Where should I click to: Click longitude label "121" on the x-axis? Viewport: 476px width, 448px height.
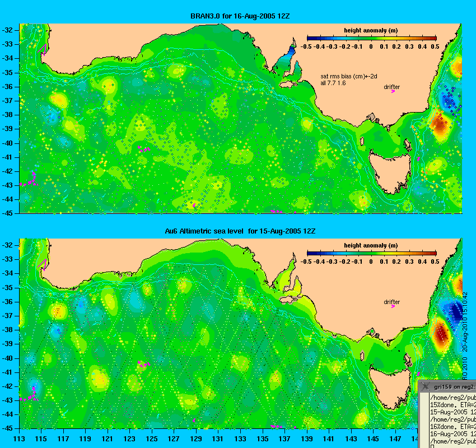coord(108,439)
